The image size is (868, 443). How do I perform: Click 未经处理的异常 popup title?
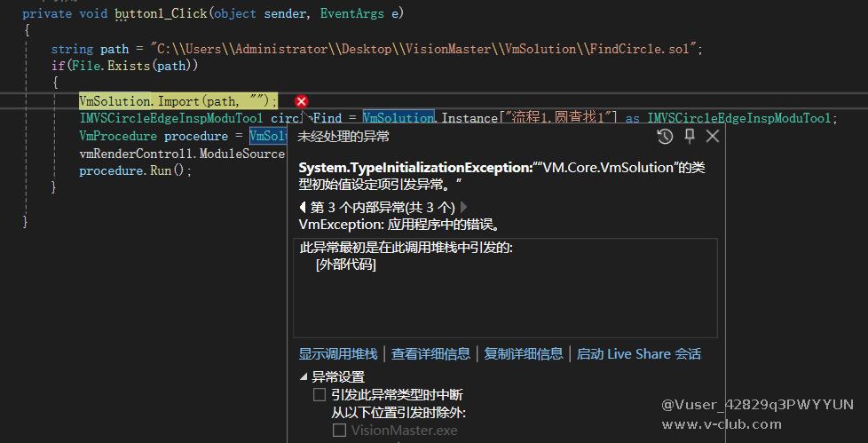tap(343, 136)
